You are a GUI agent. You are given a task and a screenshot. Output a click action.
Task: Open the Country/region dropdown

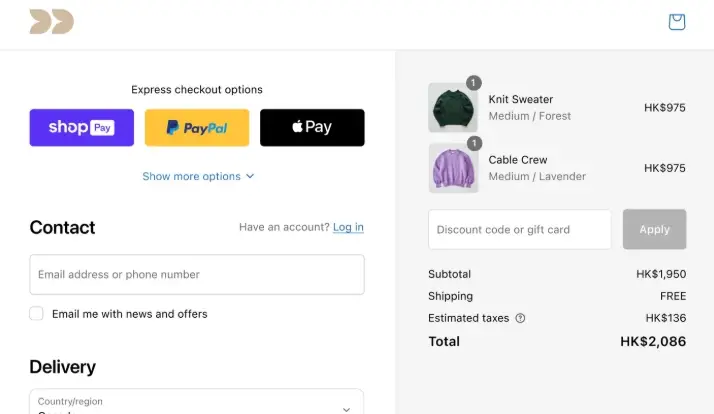(197, 402)
